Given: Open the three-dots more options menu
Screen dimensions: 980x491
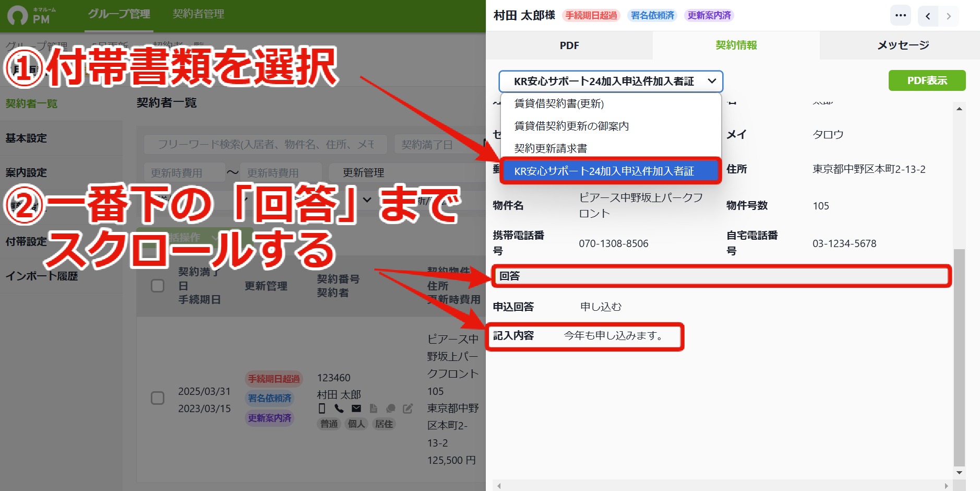Looking at the screenshot, I should coord(901,16).
